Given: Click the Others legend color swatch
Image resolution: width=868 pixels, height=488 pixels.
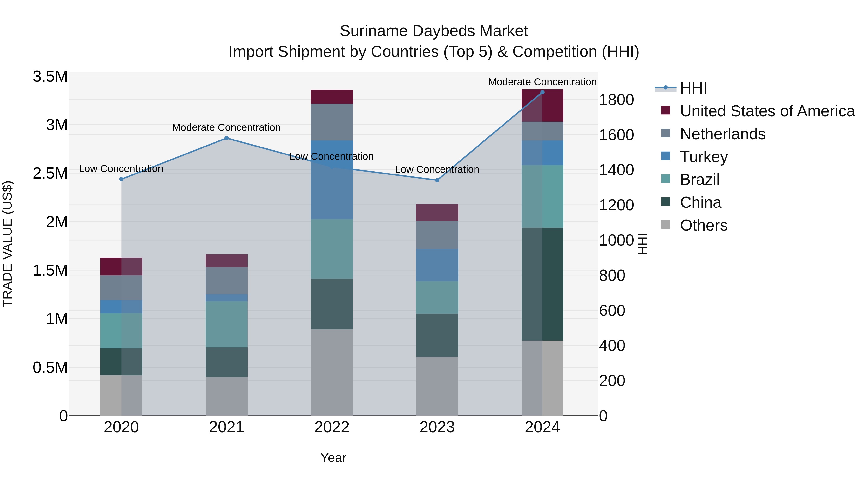Looking at the screenshot, I should [665, 224].
